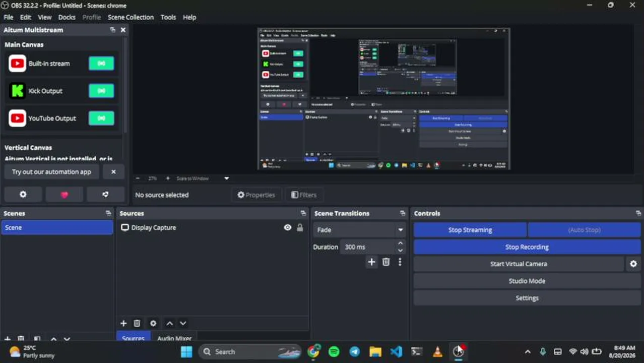The height and width of the screenshot is (363, 644).
Task: Toggle lock on Display Capture source
Action: point(300,227)
